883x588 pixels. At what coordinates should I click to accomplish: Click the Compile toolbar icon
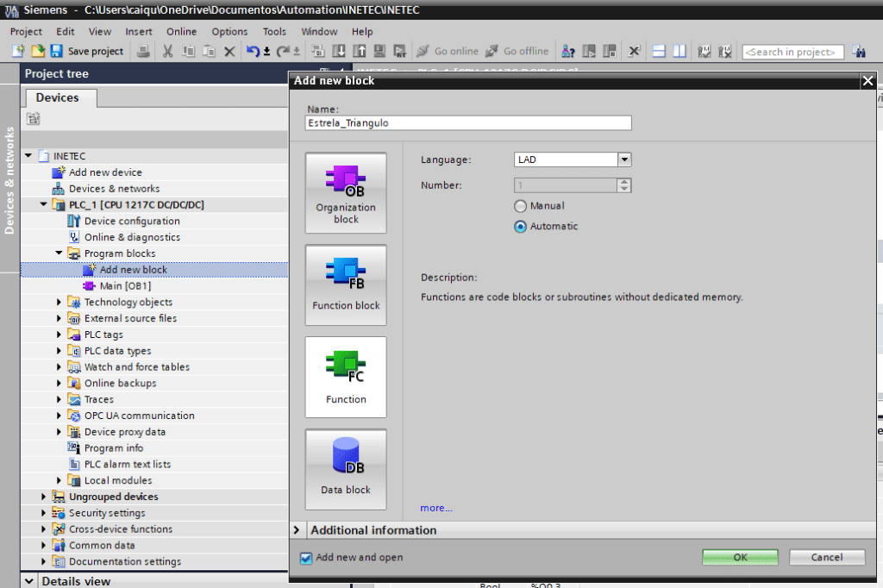click(318, 51)
